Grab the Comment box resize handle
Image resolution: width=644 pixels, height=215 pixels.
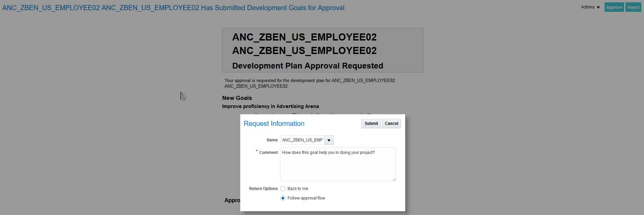tap(394, 179)
